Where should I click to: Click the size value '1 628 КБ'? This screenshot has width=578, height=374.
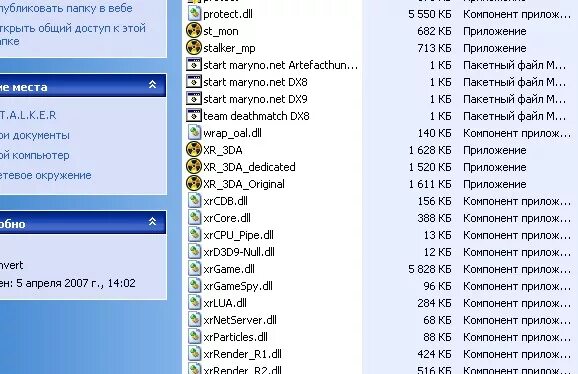point(429,150)
